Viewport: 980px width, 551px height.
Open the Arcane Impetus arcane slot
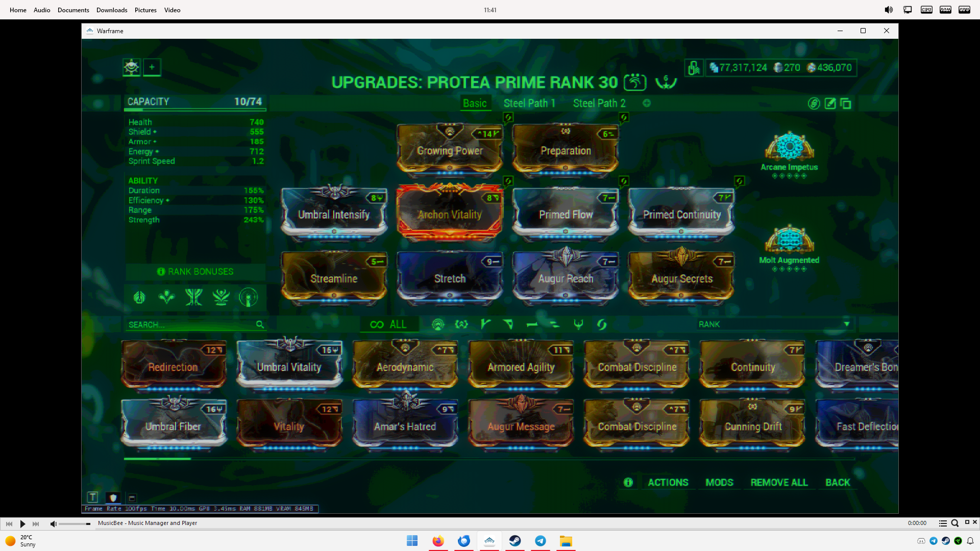[789, 148]
